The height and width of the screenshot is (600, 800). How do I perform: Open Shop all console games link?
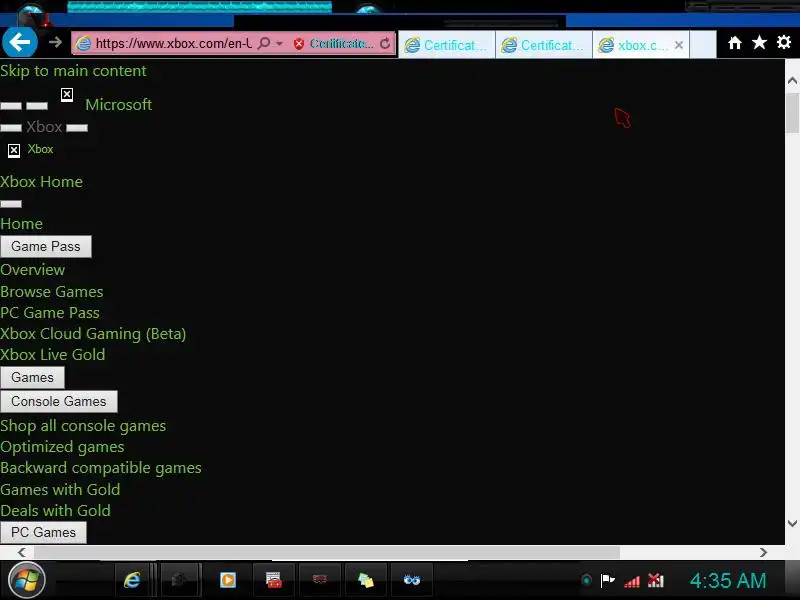click(x=83, y=426)
